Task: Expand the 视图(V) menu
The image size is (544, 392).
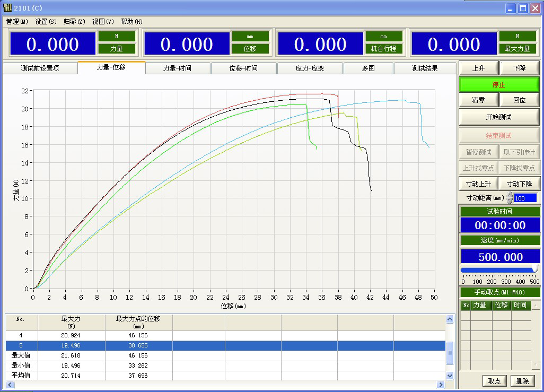Action: [x=103, y=22]
